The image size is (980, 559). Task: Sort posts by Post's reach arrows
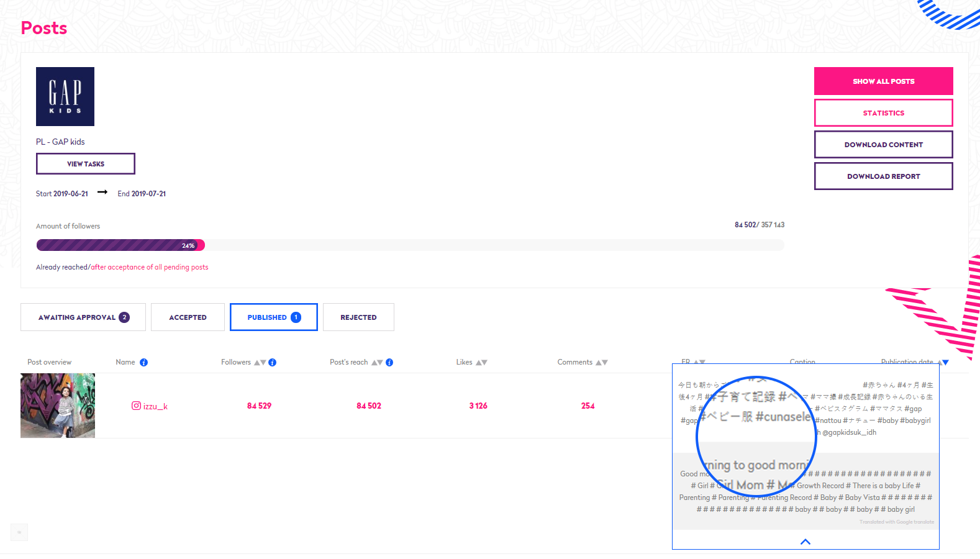tap(377, 363)
